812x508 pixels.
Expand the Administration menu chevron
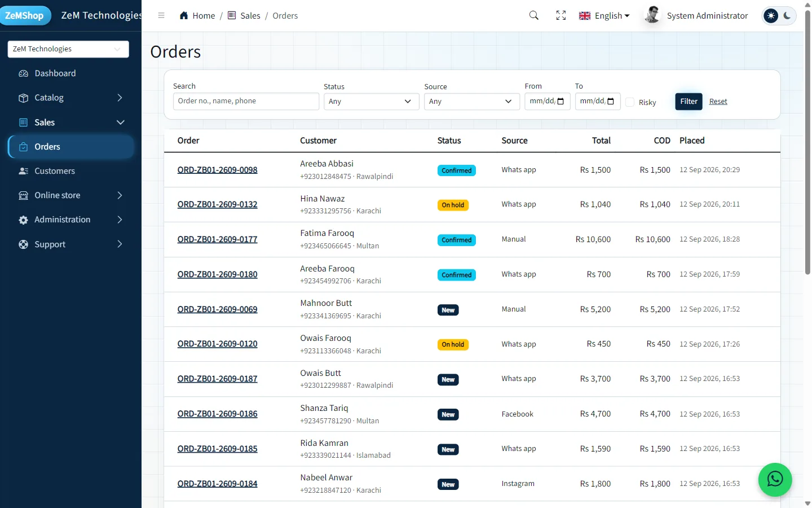[x=120, y=220]
